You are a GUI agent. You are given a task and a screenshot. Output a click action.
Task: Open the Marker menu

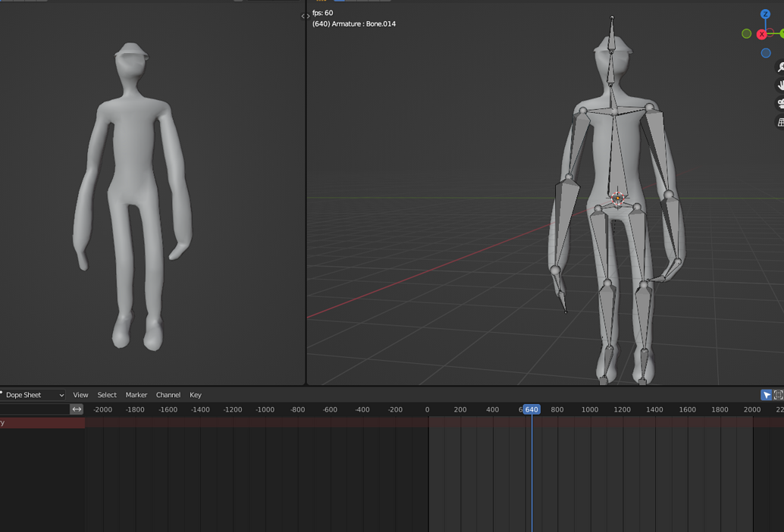tap(136, 395)
